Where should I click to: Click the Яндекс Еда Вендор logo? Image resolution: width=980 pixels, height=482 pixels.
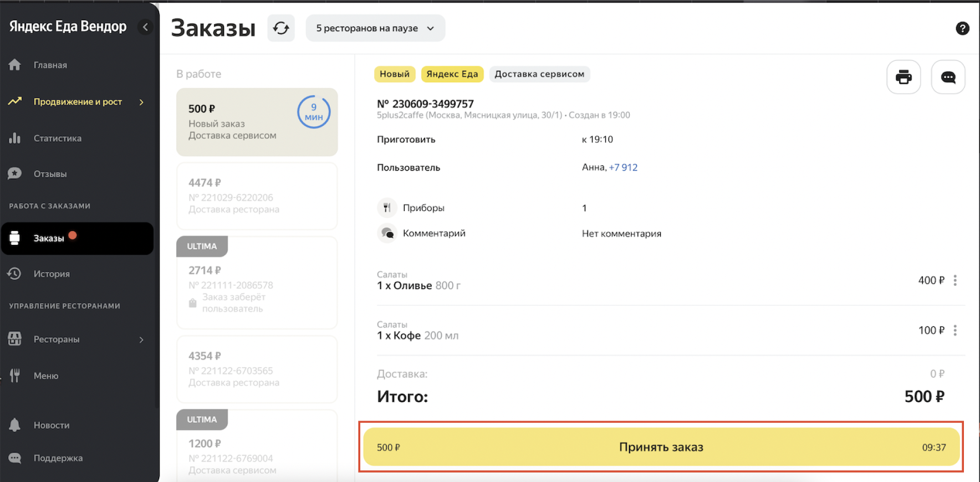[68, 27]
